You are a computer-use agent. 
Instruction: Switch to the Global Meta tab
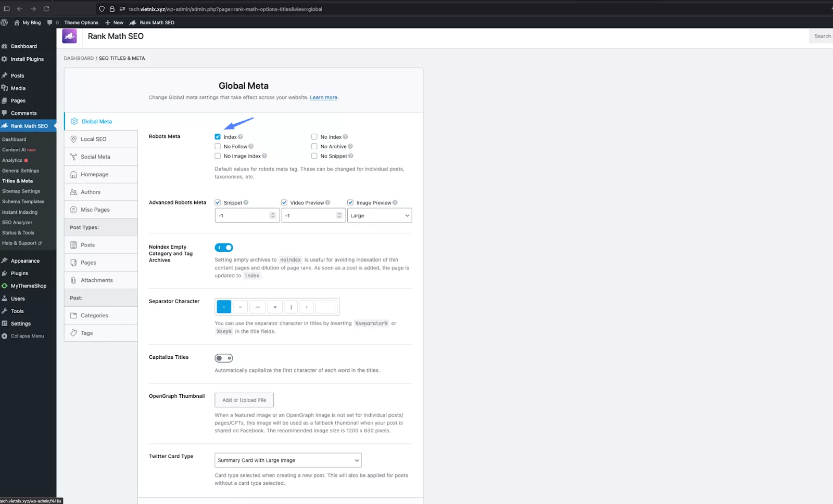pos(96,121)
